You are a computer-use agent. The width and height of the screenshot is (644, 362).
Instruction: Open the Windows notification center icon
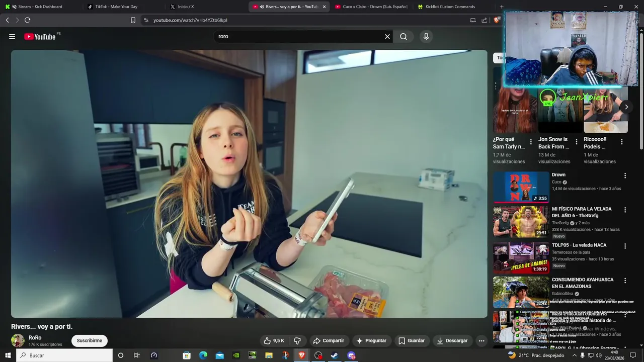click(x=633, y=355)
